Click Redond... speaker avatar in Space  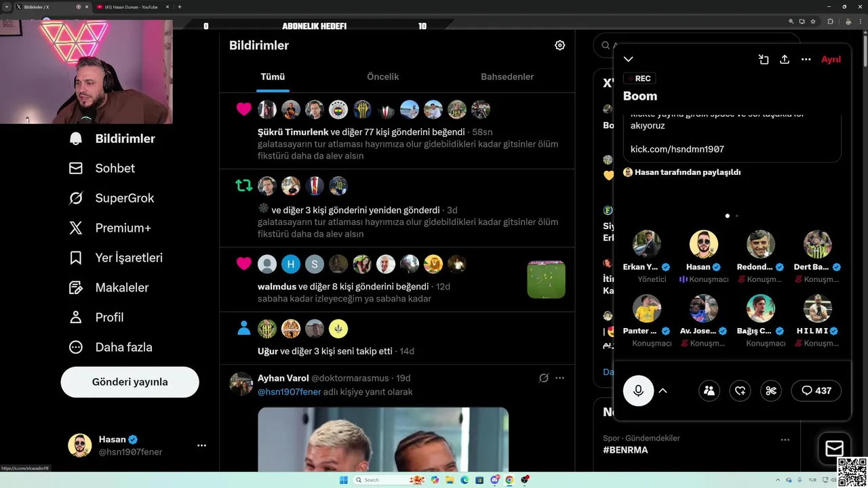coord(761,245)
